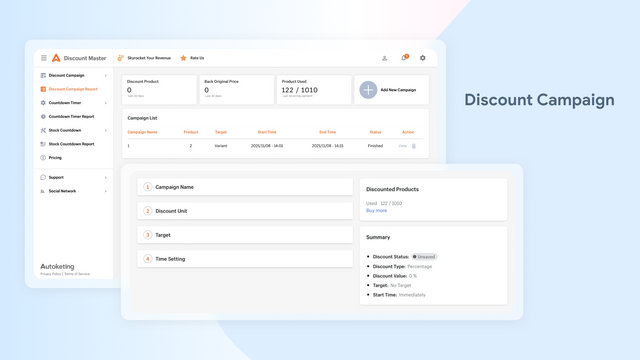Click the Rate Us star icon

click(183, 58)
